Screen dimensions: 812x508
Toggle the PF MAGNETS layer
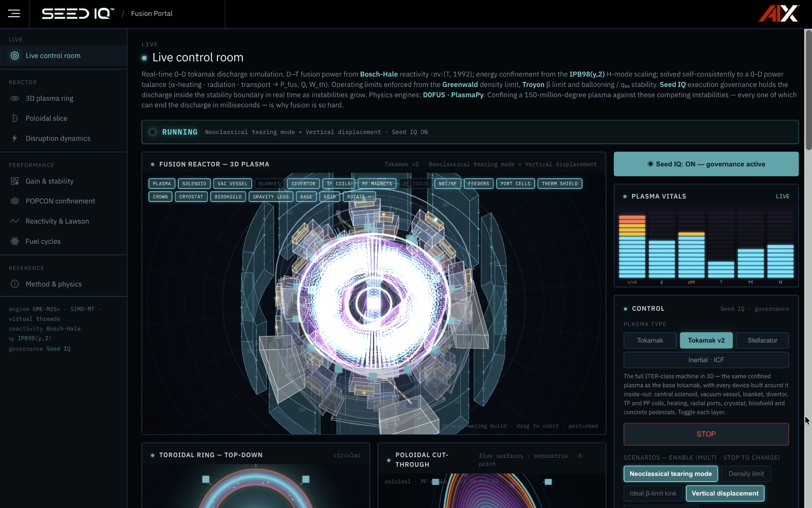pyautogui.click(x=377, y=183)
